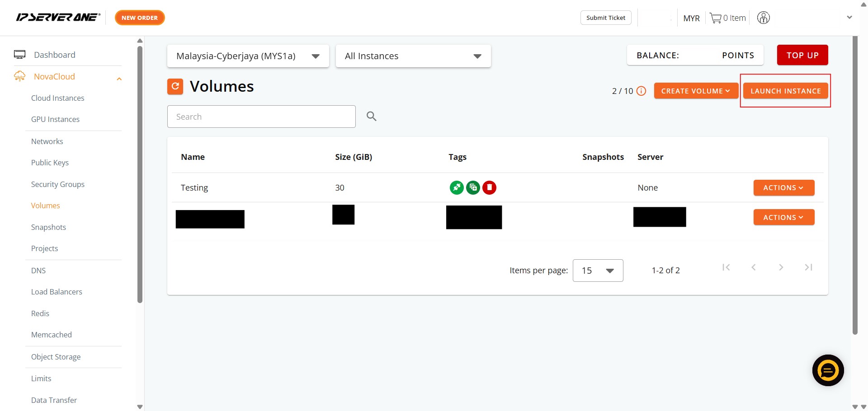
Task: Click the green attach plug icon for Testing
Action: pos(457,187)
